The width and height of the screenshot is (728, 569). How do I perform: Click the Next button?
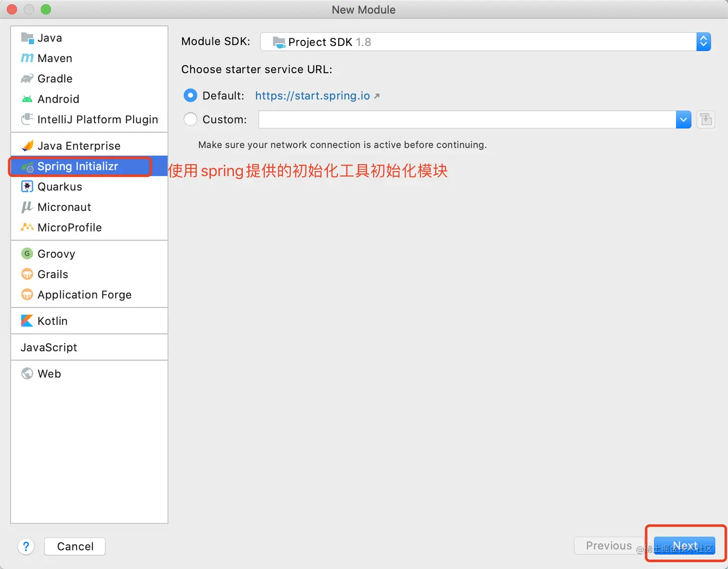[685, 546]
